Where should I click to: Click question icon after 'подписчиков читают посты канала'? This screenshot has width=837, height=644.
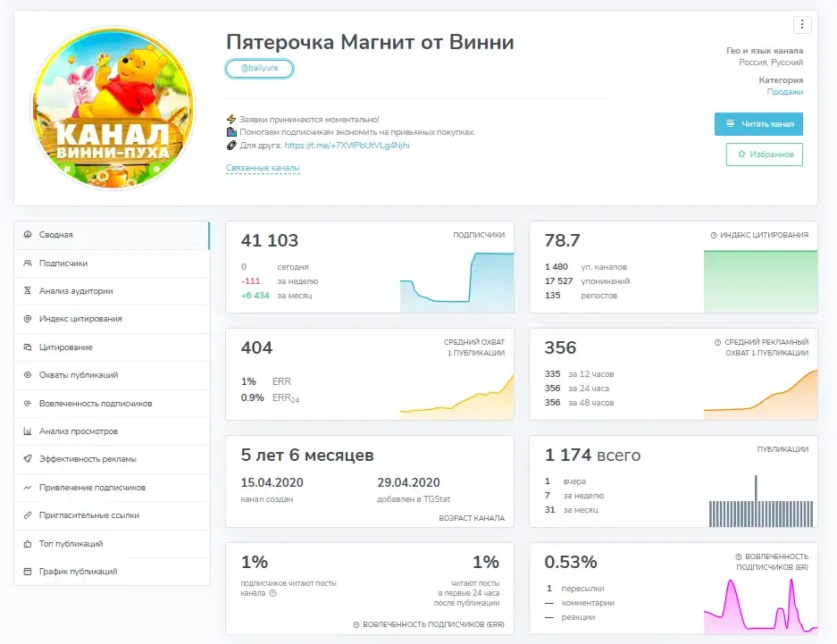[x=272, y=593]
